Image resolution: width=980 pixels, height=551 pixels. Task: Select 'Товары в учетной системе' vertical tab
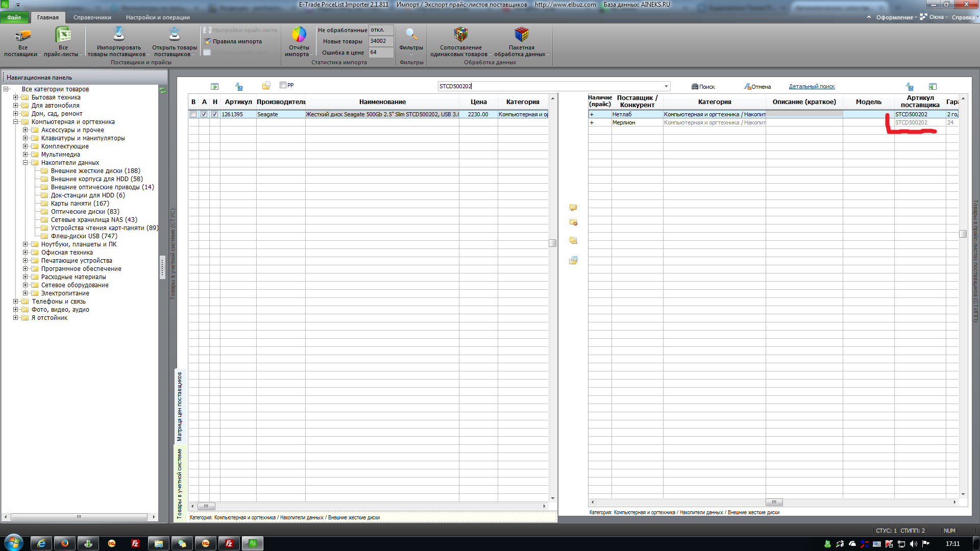(x=180, y=484)
